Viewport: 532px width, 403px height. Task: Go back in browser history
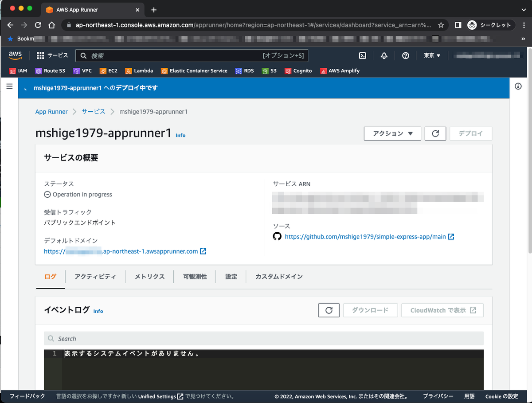click(11, 25)
